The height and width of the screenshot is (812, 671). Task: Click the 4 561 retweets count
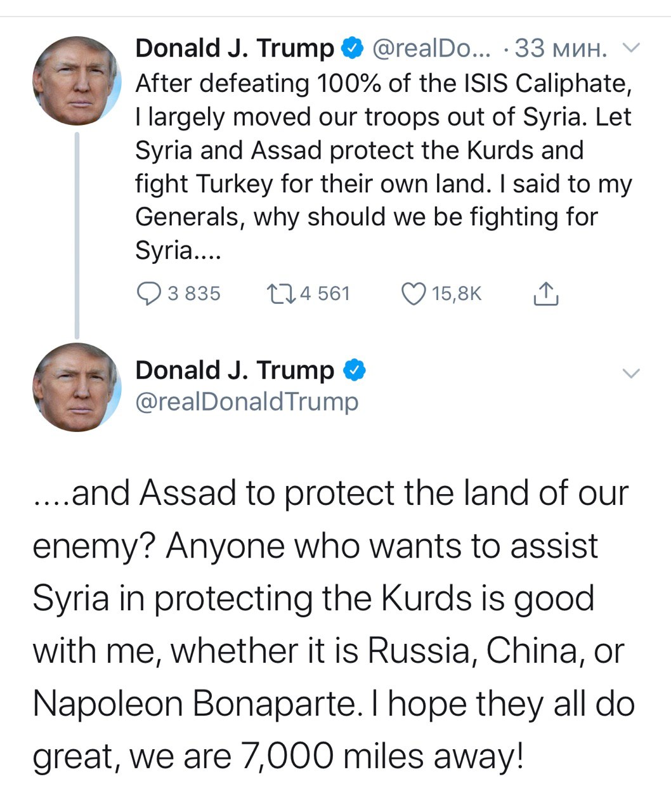coord(325,294)
